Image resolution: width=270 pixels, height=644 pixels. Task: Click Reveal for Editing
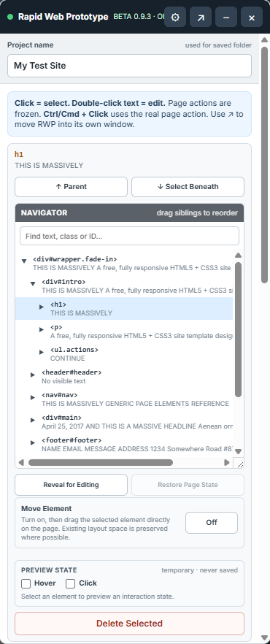click(71, 485)
